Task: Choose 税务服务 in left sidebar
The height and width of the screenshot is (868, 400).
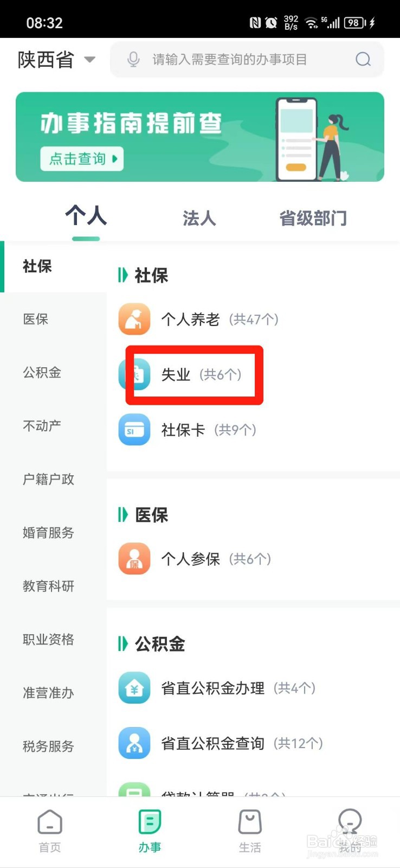Action: click(48, 746)
